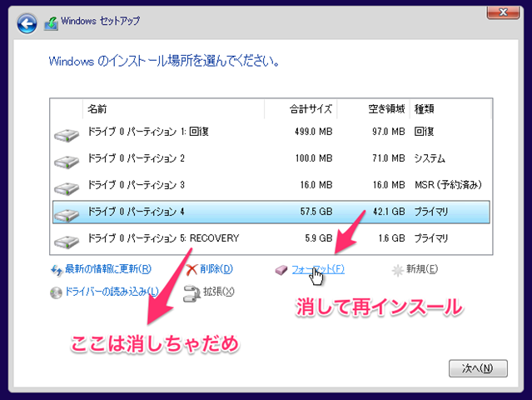Select ドライブ 0 パーティション 2
Viewport: 532px width, 400px height.
271,158
